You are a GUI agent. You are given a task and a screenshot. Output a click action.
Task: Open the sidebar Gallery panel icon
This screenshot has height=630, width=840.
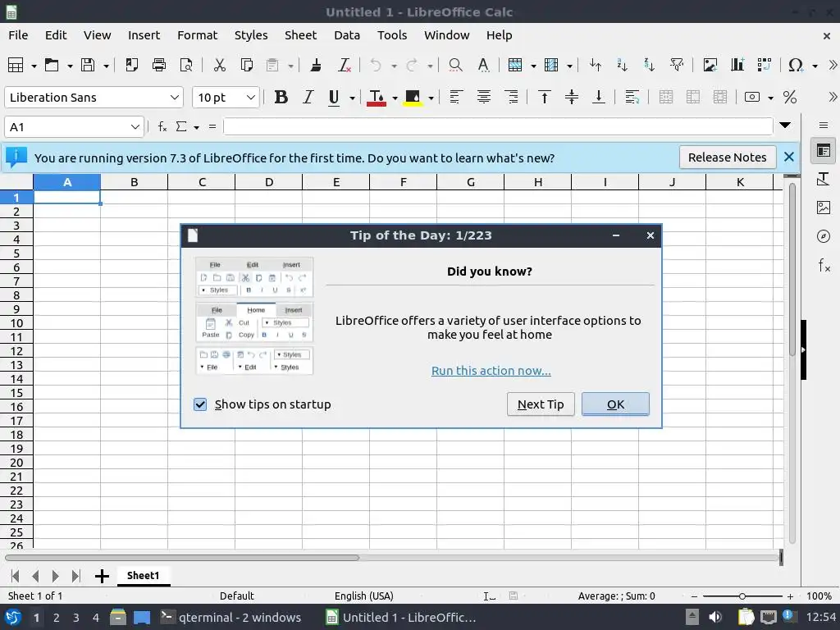click(x=824, y=208)
